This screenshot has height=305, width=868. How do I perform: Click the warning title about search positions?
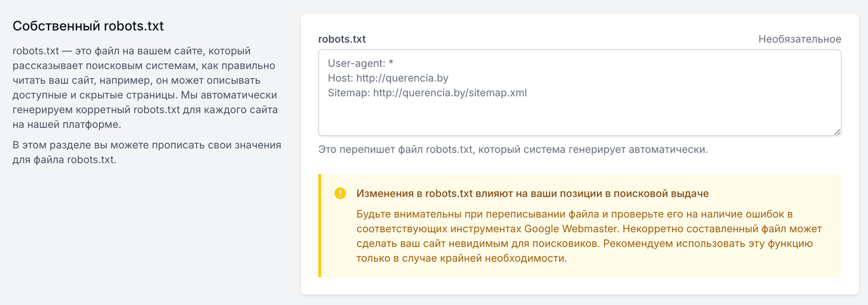(532, 194)
